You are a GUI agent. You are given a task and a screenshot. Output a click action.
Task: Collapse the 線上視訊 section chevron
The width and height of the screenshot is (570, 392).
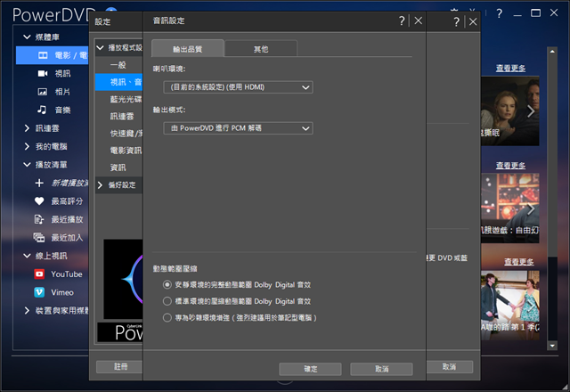coord(27,256)
